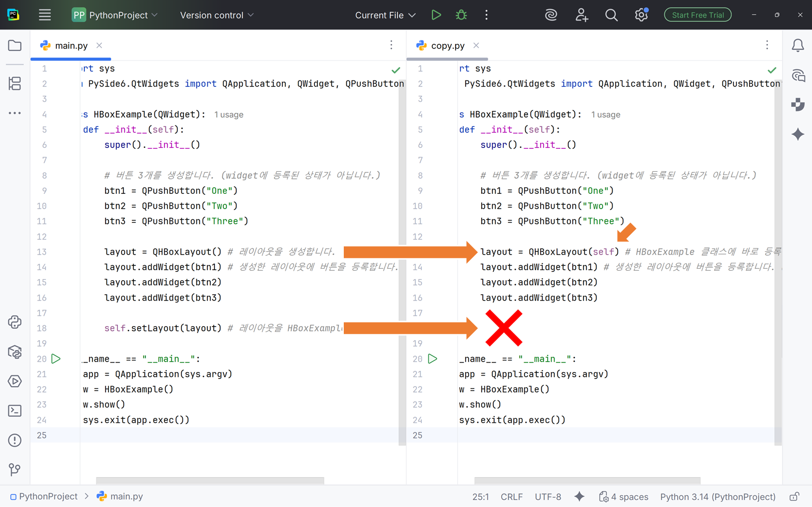Open the 4 spaces indent settings popup
Image resolution: width=812 pixels, height=507 pixels.
tap(624, 497)
